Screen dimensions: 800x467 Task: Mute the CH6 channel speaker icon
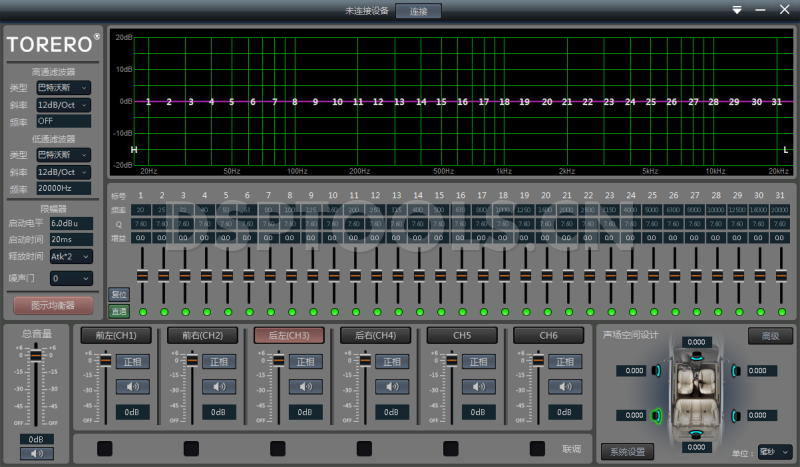pyautogui.click(x=565, y=387)
